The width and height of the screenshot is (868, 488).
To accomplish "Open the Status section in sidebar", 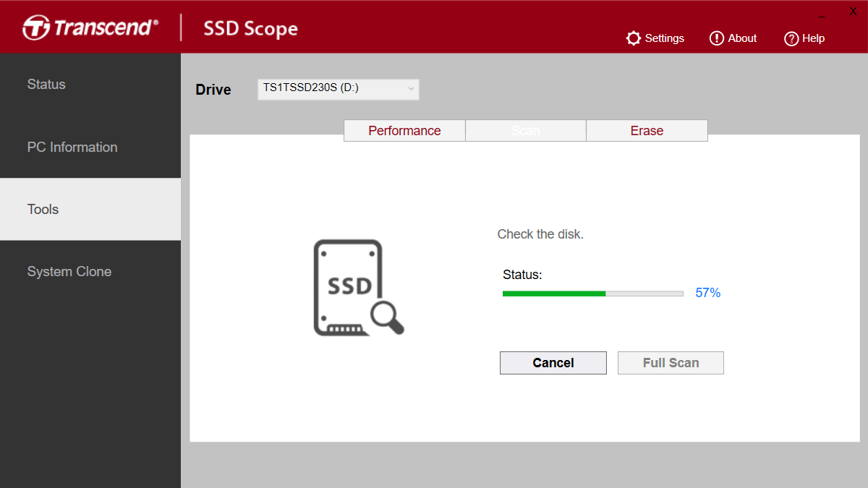I will pos(90,85).
